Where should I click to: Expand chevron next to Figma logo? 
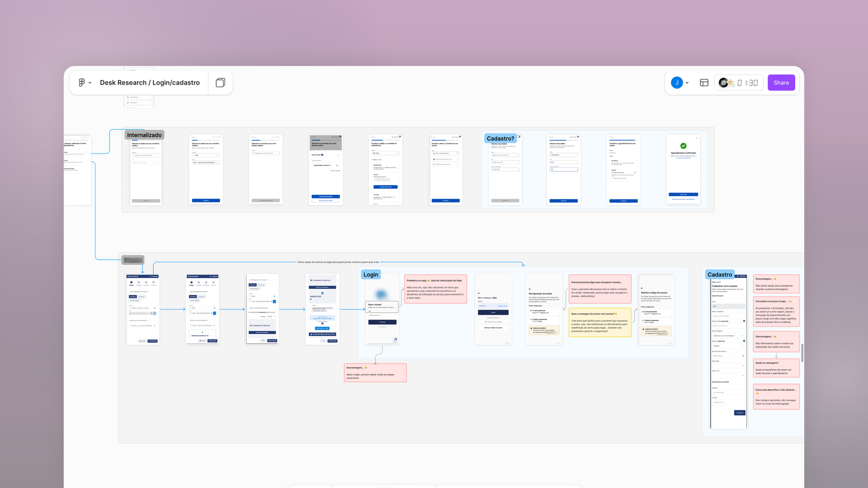[90, 83]
